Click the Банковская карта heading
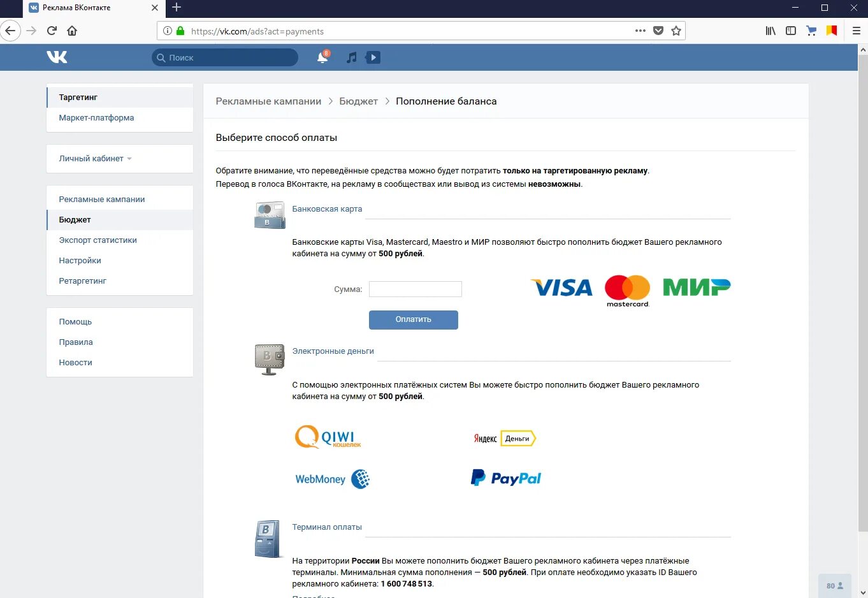 pyautogui.click(x=327, y=209)
